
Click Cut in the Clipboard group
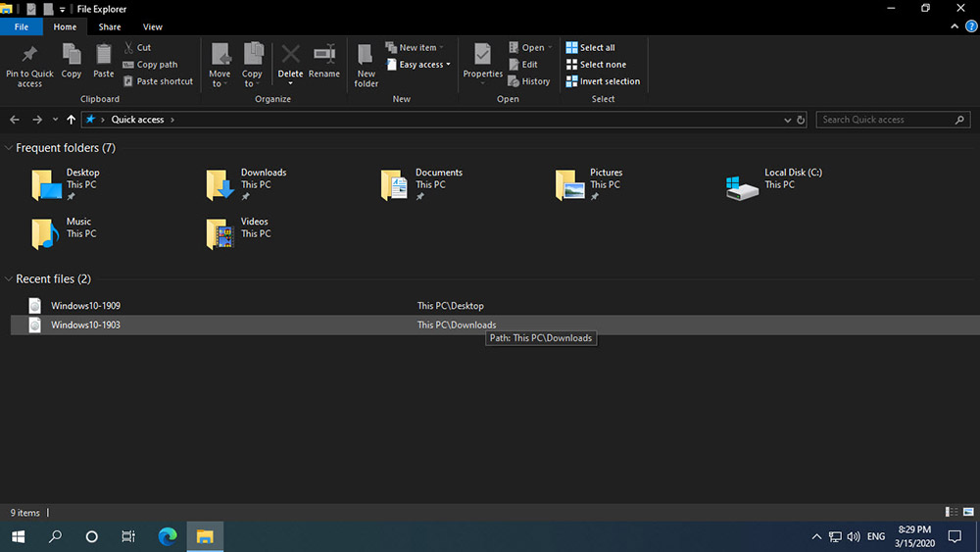coord(137,47)
